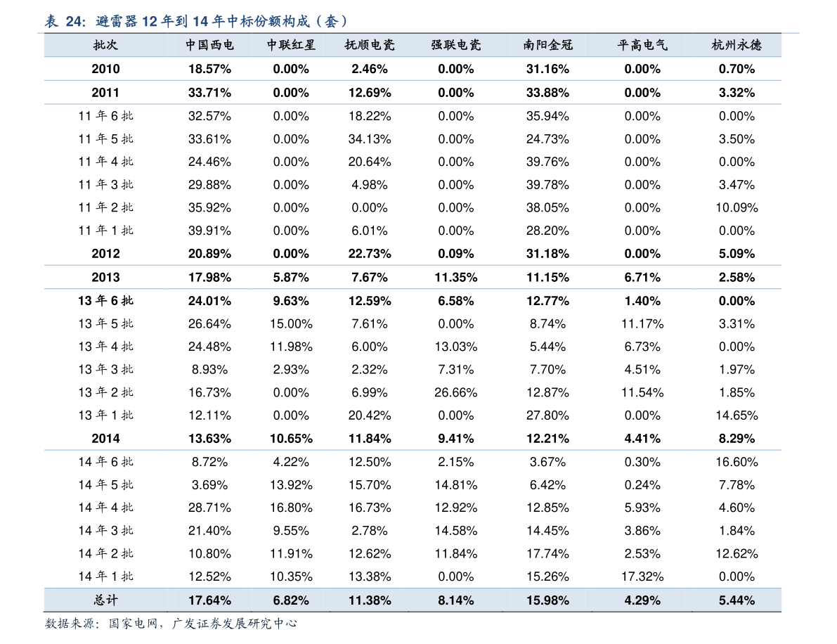
Task: Select cell '13.03%' in the 13 年 4 批 row
Action: coord(456,347)
